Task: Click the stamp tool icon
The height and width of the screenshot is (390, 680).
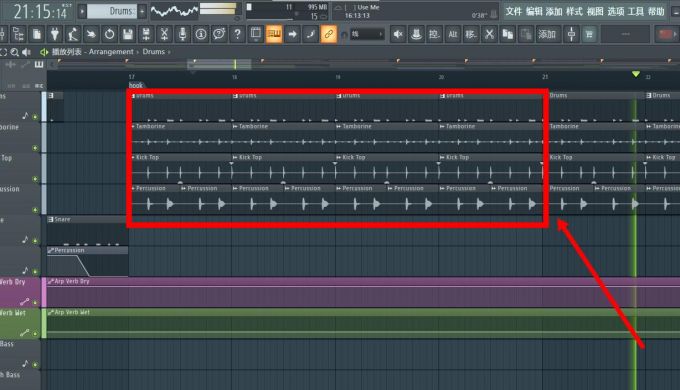Action: [416, 34]
